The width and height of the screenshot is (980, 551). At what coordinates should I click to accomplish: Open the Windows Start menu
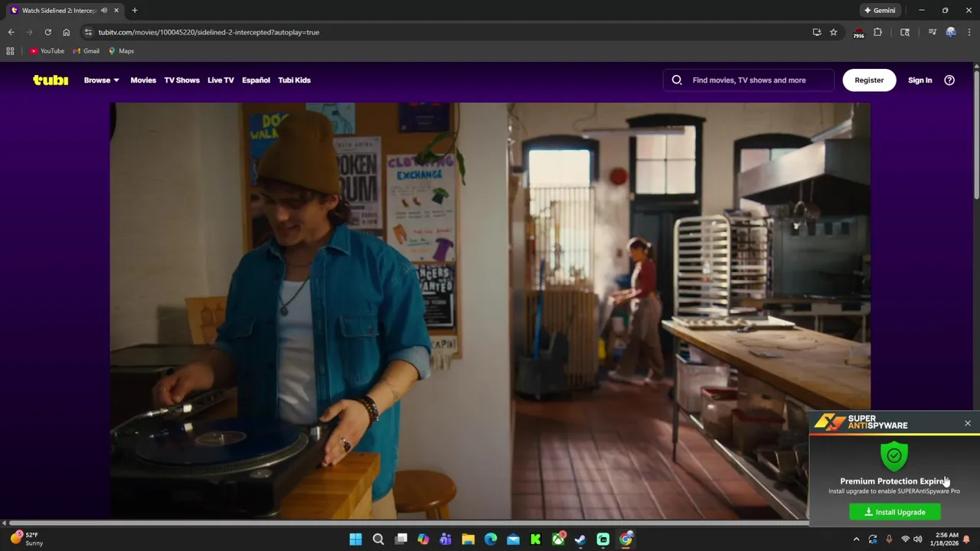(x=355, y=540)
